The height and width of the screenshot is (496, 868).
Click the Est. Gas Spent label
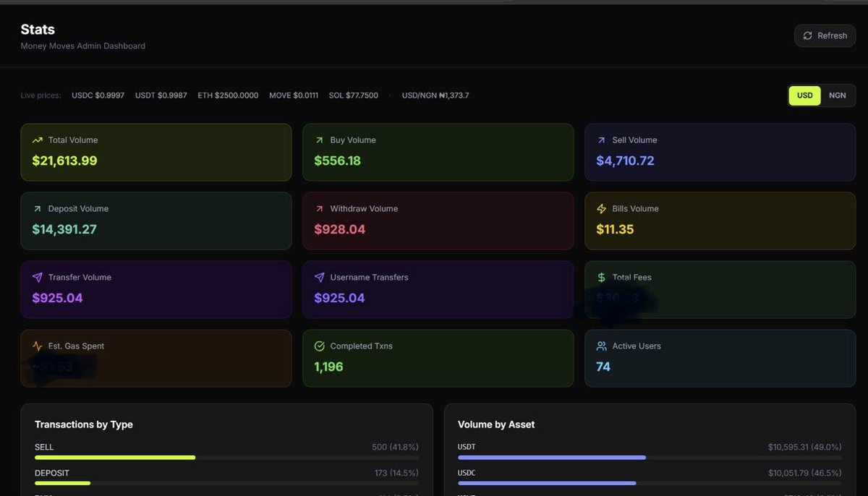(x=76, y=346)
